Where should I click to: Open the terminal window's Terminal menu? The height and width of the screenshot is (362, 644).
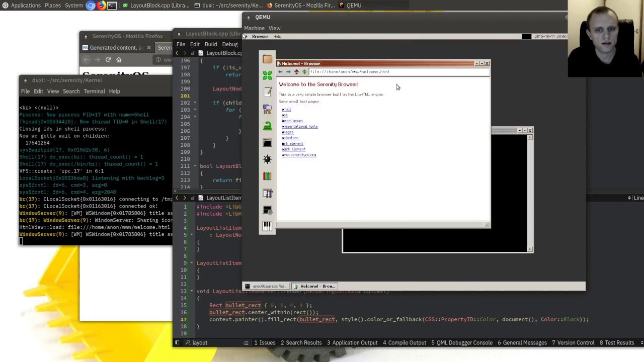click(x=94, y=91)
